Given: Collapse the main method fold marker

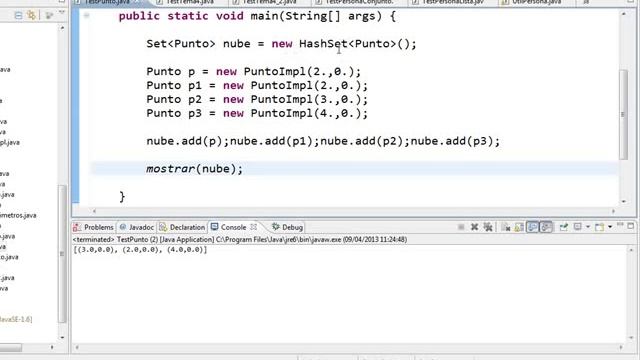Looking at the screenshot, I should (x=86, y=16).
